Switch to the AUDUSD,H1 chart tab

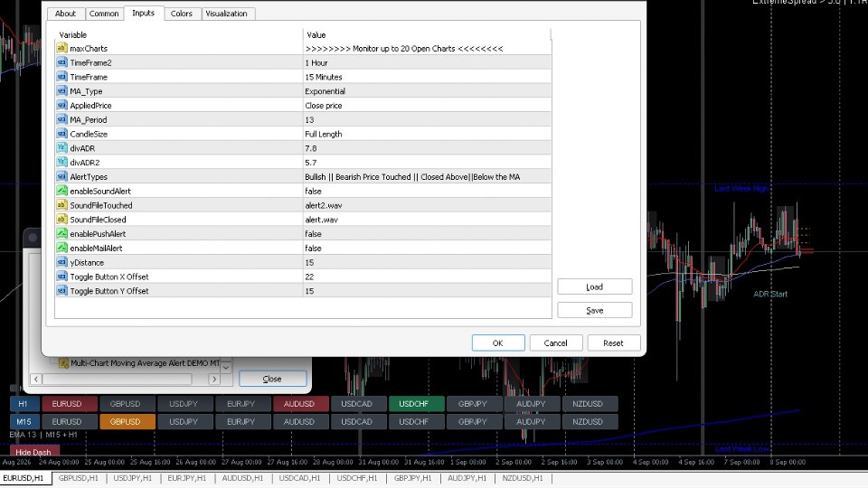[242, 478]
